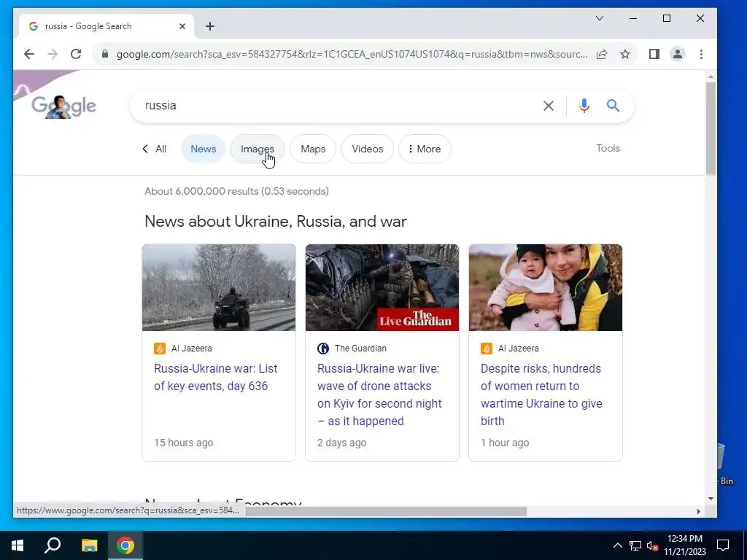Open Windows notification center
Screen dimensions: 747x560
(x=723, y=545)
